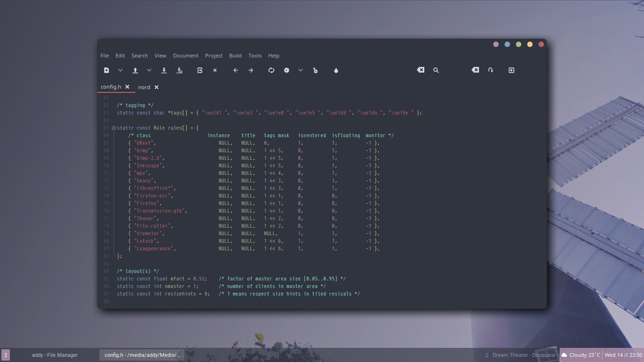Viewport: 644px width, 362px height.
Task: Click the Wed 14 // 23:50 clock
Action: click(x=623, y=355)
